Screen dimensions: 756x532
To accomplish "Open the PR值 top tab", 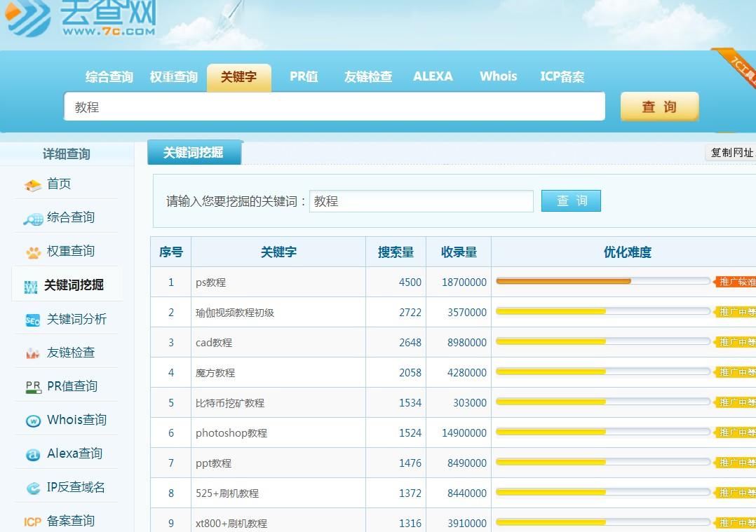I will click(304, 76).
